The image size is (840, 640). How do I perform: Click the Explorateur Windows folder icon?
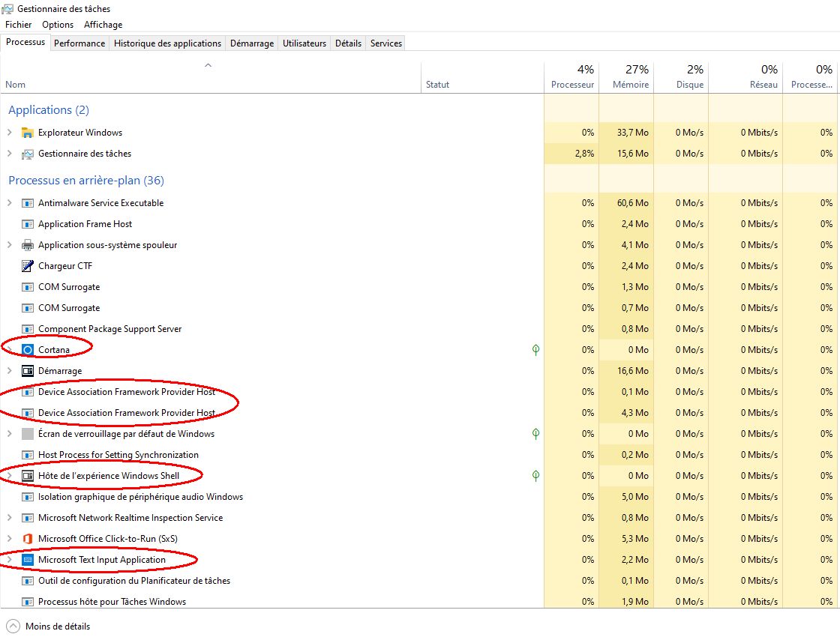click(x=28, y=133)
